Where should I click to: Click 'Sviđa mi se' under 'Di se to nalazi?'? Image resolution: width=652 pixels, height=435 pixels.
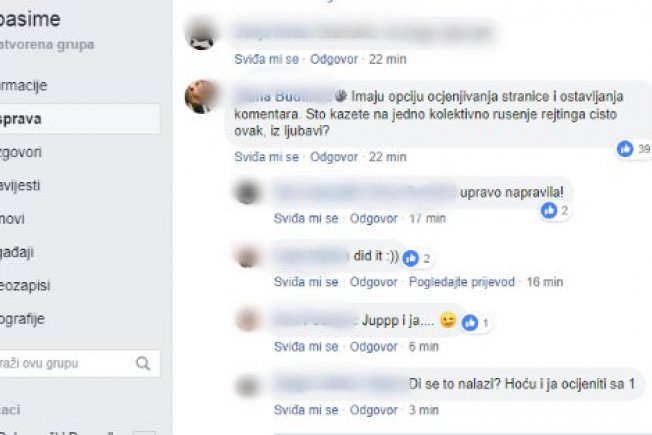306,410
